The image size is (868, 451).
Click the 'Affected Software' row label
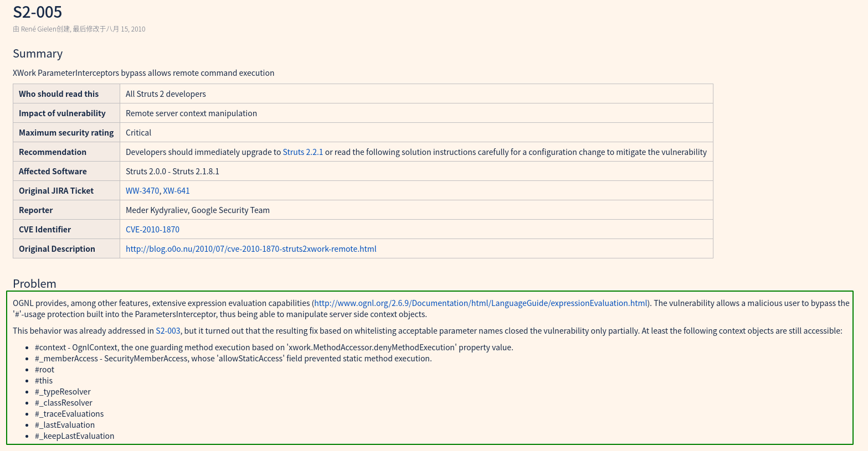click(x=53, y=172)
